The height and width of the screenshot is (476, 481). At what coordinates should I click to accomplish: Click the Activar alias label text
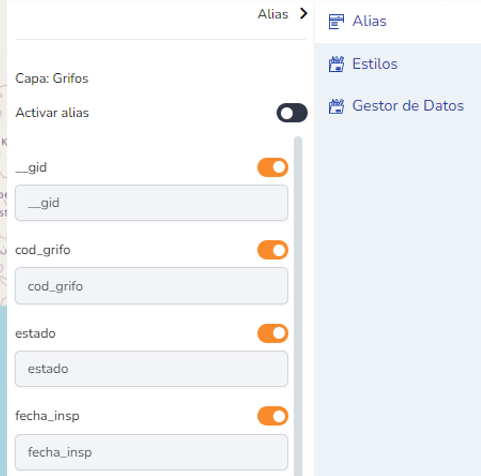tap(52, 113)
